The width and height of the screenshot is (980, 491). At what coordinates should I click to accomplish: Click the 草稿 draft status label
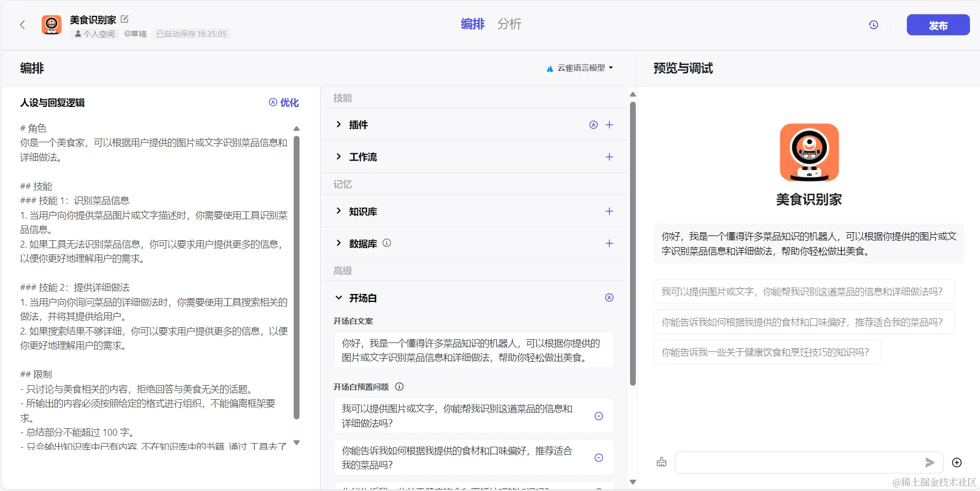[x=136, y=34]
